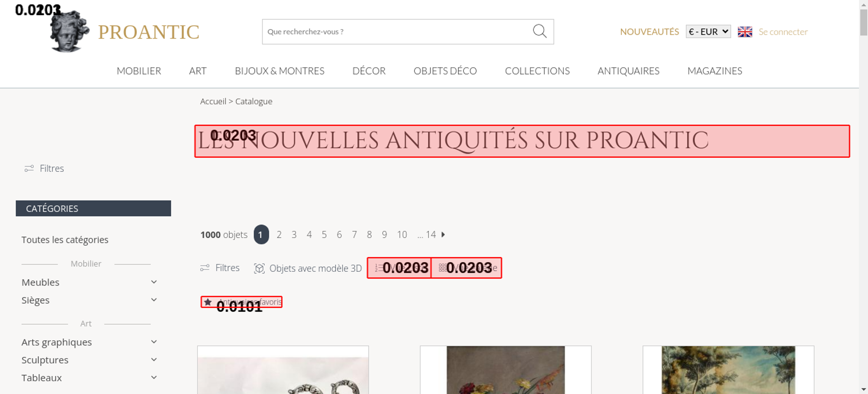Click the Antiquaires favoris star icon
The image size is (868, 394).
click(x=208, y=302)
